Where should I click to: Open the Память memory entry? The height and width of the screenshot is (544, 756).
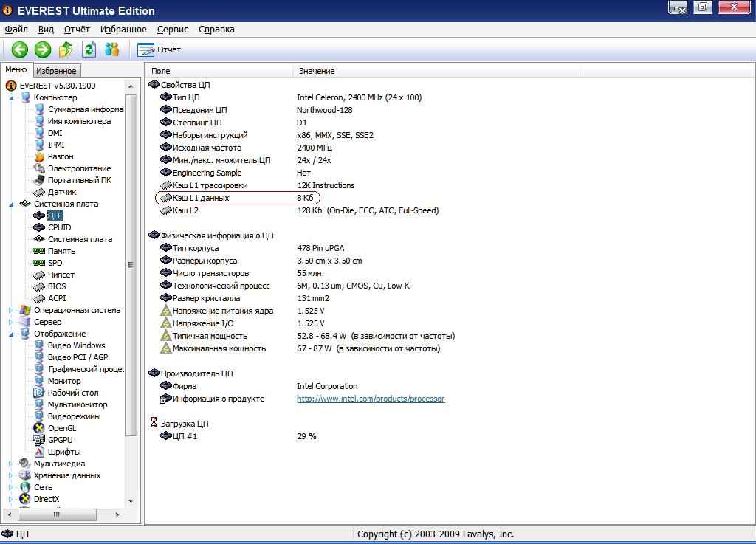(x=61, y=251)
